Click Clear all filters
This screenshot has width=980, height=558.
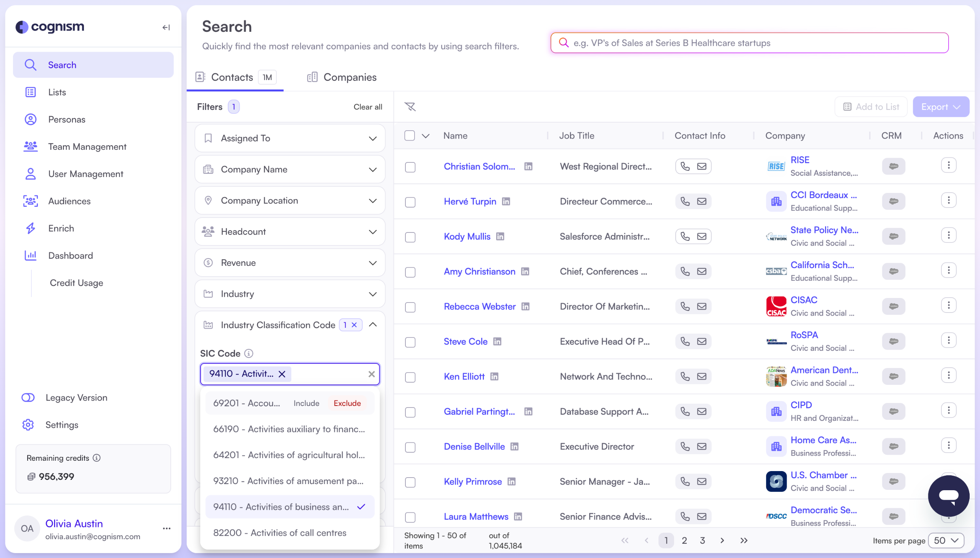[x=367, y=107]
